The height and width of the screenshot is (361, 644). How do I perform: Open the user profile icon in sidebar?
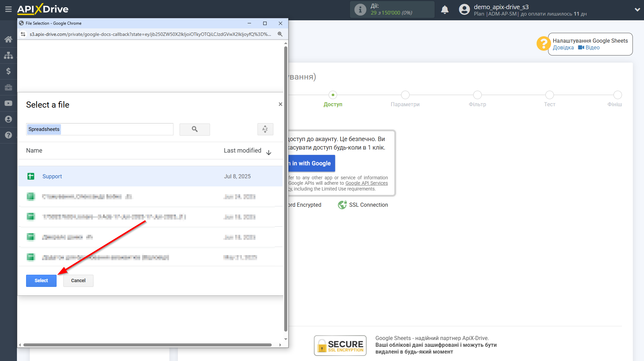[x=8, y=119]
